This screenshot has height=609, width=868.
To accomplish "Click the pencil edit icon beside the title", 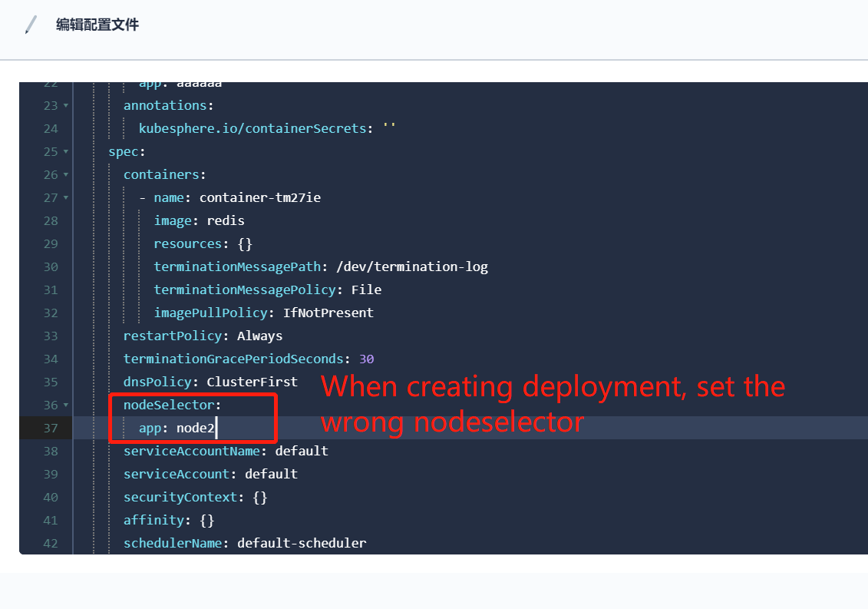I will coord(28,25).
